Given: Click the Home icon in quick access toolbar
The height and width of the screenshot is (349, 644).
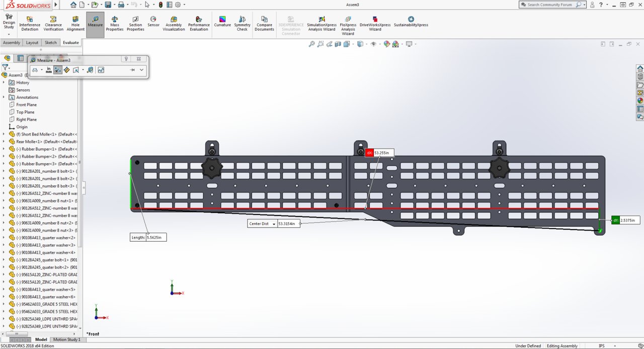Looking at the screenshot, I should click(73, 5).
